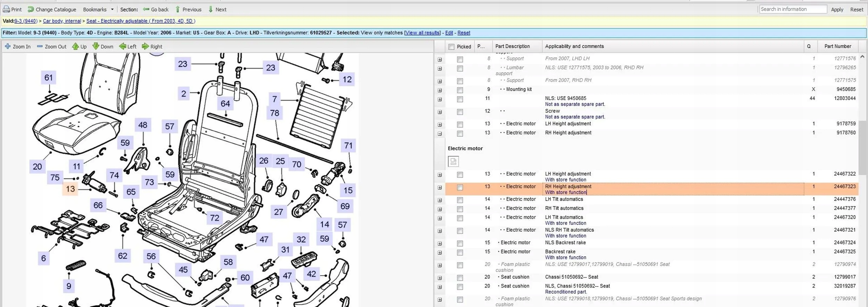Check the Mounting kit row checkbox

[460, 90]
